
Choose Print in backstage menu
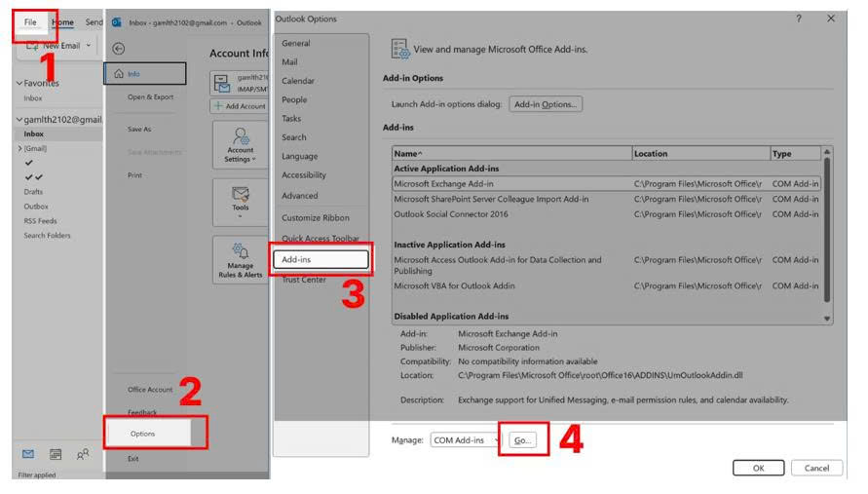(x=135, y=175)
